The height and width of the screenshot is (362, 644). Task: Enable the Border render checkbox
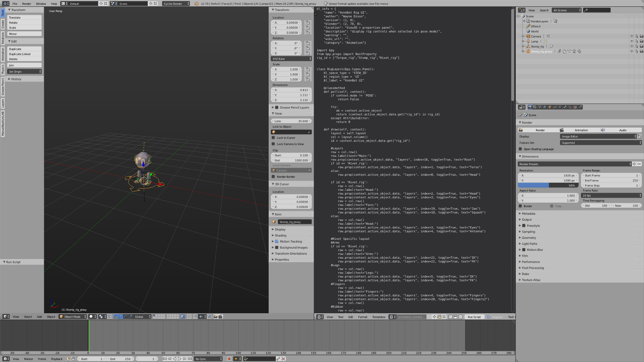tap(520, 206)
